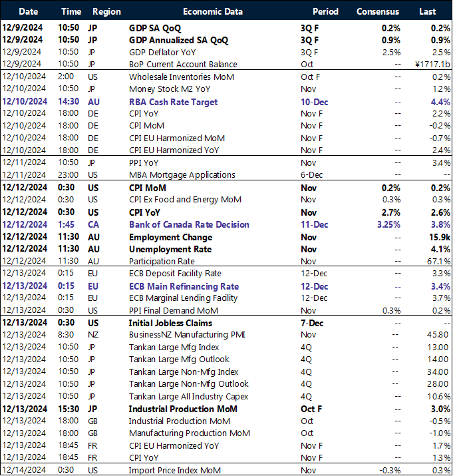Select ECB Deposit Facility Rate entry
Image resolution: width=453 pixels, height=476 pixels.
coord(175,274)
